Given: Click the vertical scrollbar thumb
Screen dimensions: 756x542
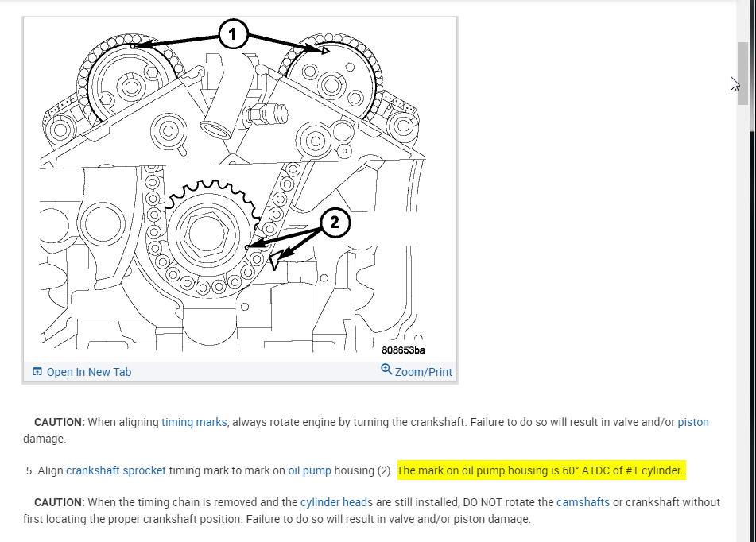Looking at the screenshot, I should (x=742, y=73).
